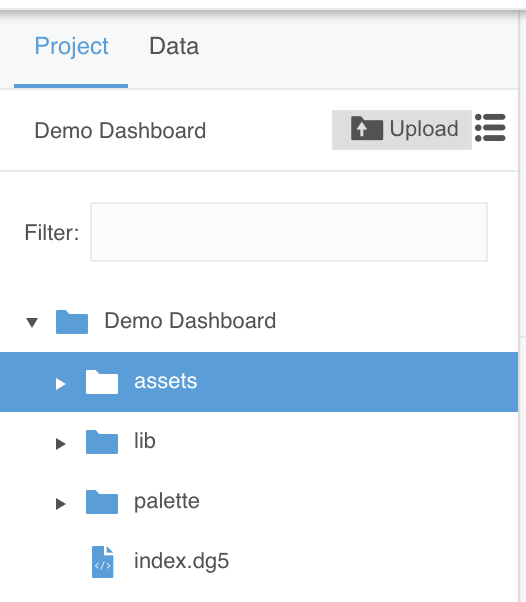Select the Project tab
Viewport: 526px width, 602px height.
pos(71,46)
